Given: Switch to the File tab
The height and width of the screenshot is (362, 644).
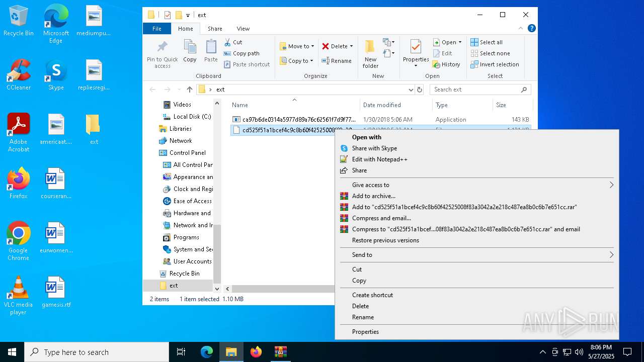Looking at the screenshot, I should coord(157,29).
